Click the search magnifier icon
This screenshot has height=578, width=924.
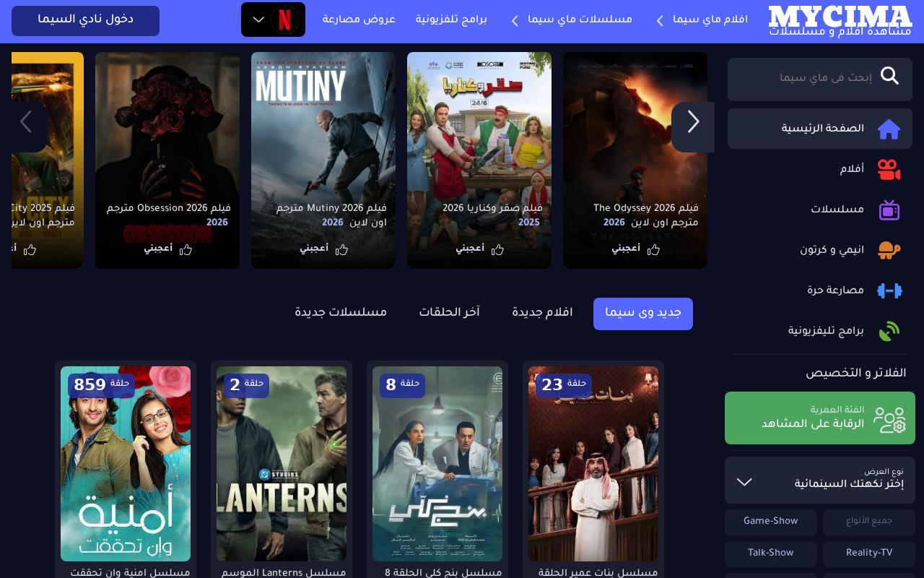click(890, 76)
